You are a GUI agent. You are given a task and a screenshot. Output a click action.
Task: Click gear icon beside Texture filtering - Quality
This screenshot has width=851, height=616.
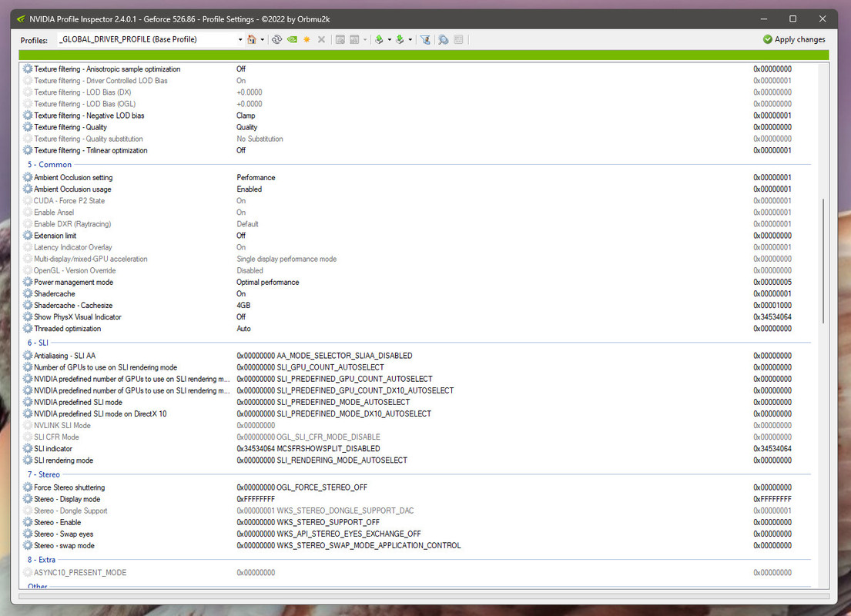click(28, 127)
